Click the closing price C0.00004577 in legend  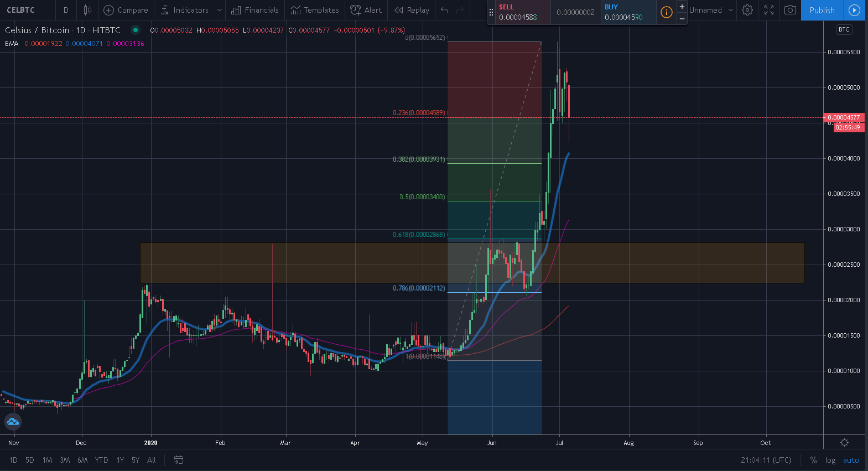pyautogui.click(x=309, y=30)
